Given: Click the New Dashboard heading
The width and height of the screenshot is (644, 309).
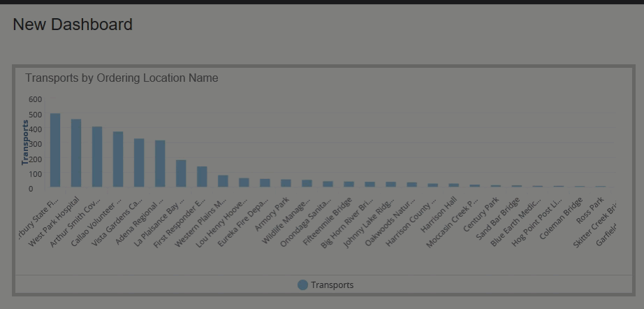Looking at the screenshot, I should pos(73,24).
